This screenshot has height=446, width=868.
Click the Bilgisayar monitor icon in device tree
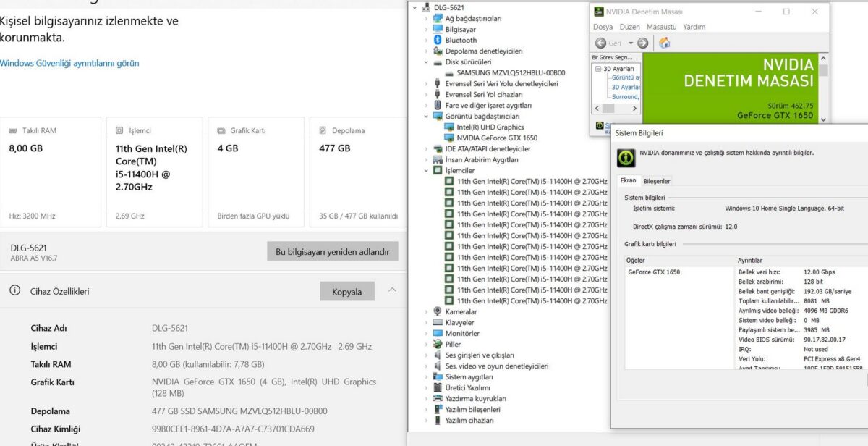tap(438, 29)
